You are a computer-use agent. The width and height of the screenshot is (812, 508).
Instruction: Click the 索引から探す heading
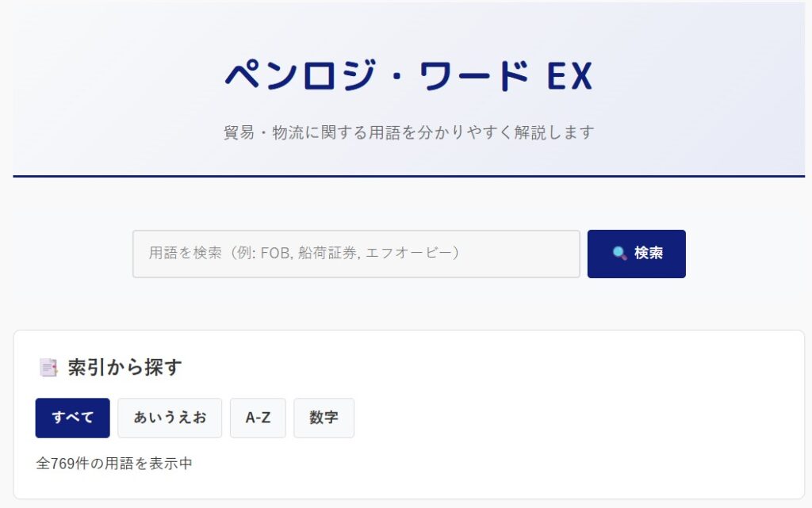coord(124,367)
